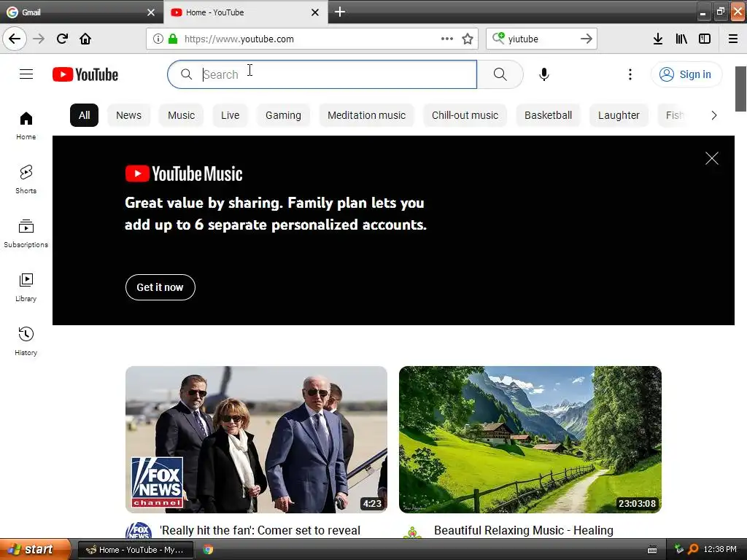
Task: Go back with the browser back arrow
Action: [15, 39]
